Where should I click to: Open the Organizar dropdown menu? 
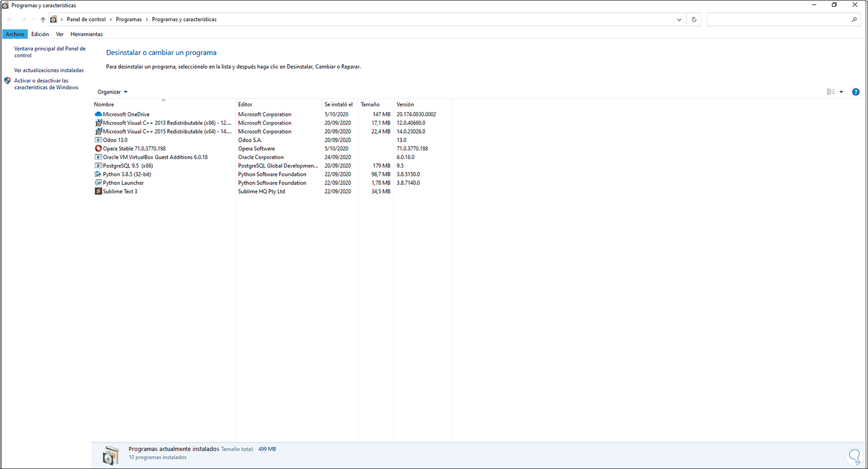coord(112,92)
